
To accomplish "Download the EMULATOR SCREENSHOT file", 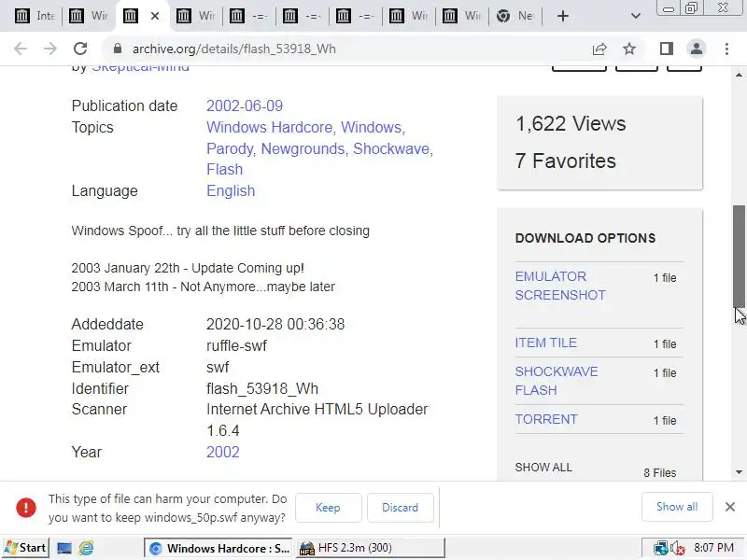I will point(560,286).
